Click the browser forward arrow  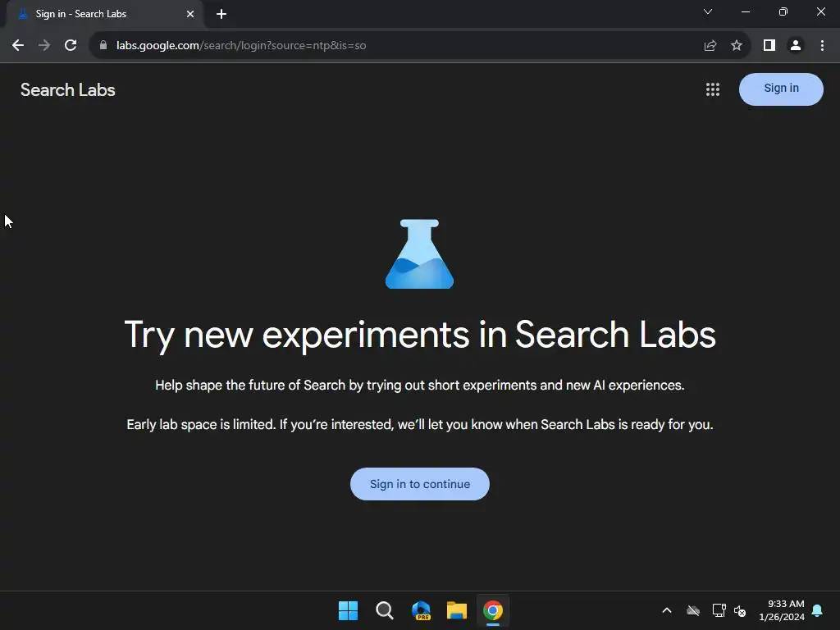(44, 46)
